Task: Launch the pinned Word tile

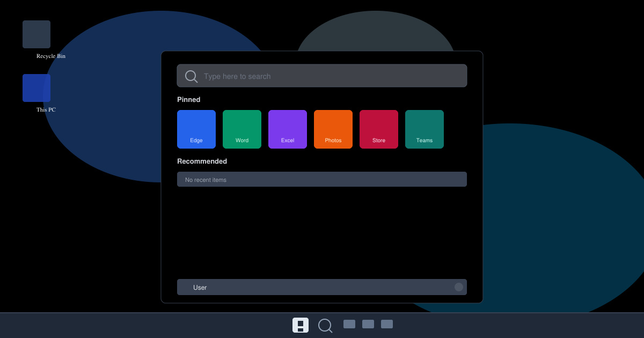Action: click(242, 129)
